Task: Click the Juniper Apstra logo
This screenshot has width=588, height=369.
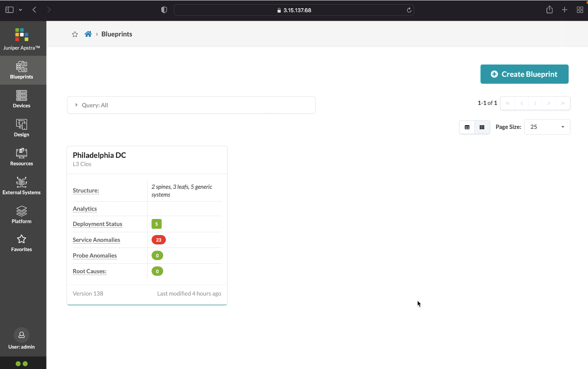Action: [x=22, y=39]
